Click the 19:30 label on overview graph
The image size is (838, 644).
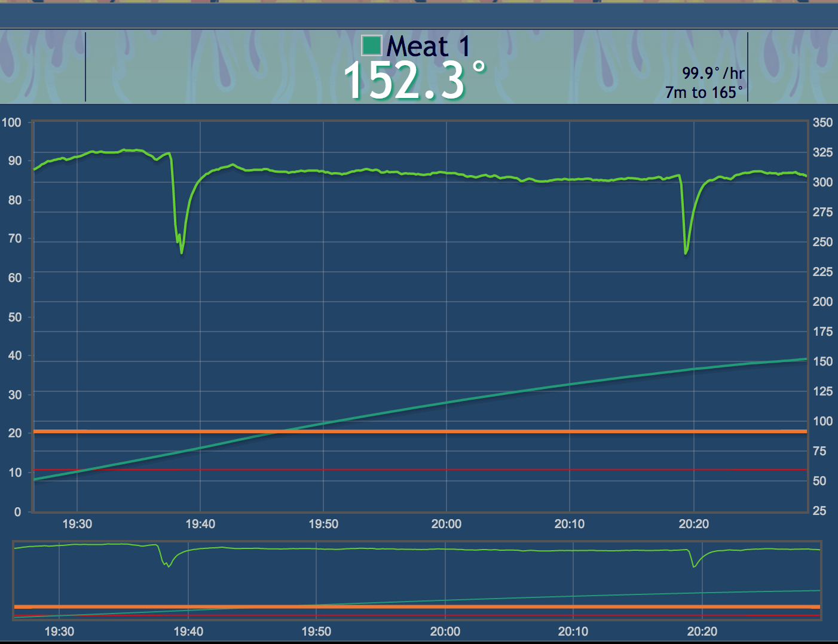coord(59,631)
